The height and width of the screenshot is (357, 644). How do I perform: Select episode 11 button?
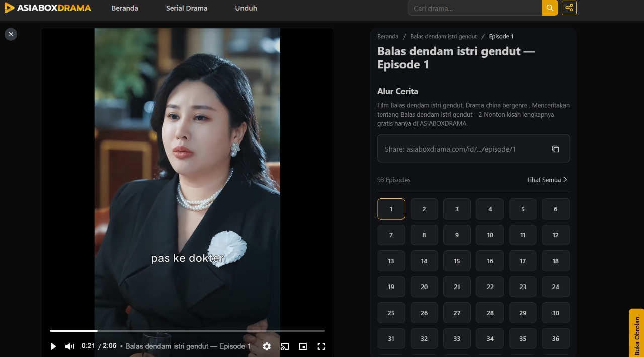[523, 235]
